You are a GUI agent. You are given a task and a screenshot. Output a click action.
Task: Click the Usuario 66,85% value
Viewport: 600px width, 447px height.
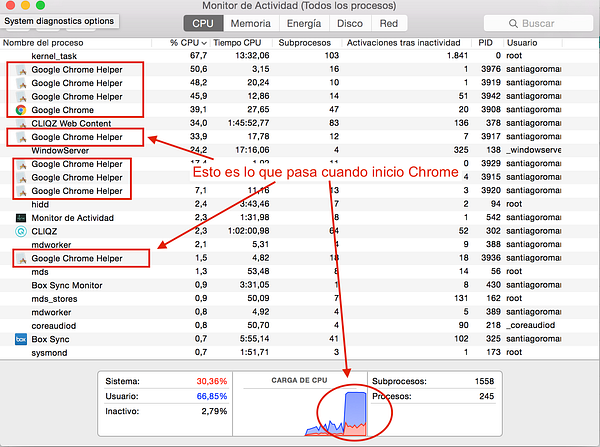tap(212, 396)
